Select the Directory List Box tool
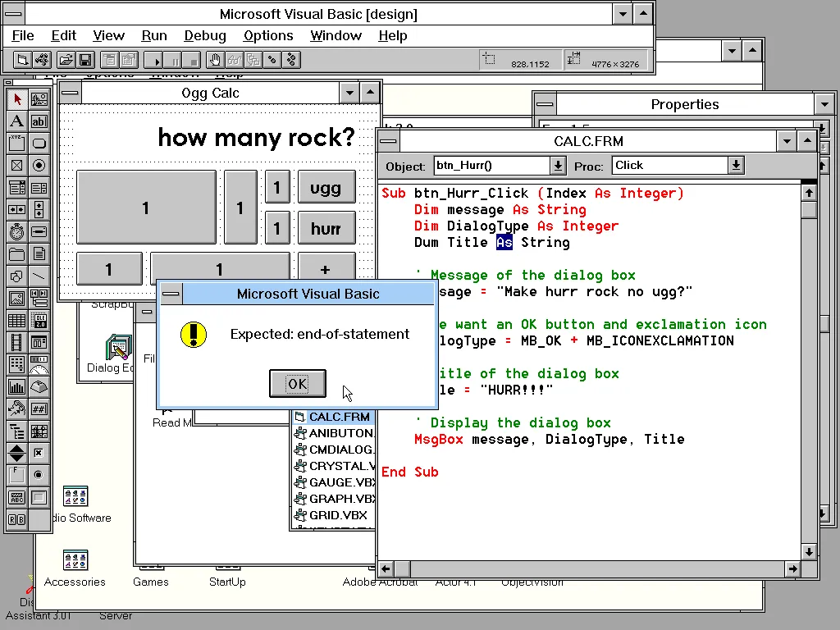The image size is (840, 630). (16, 254)
